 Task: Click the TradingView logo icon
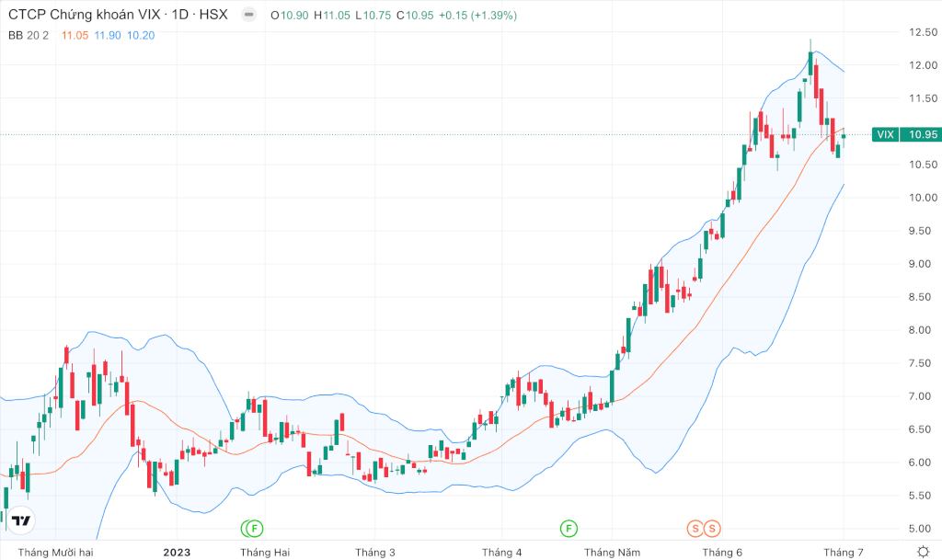point(21,520)
